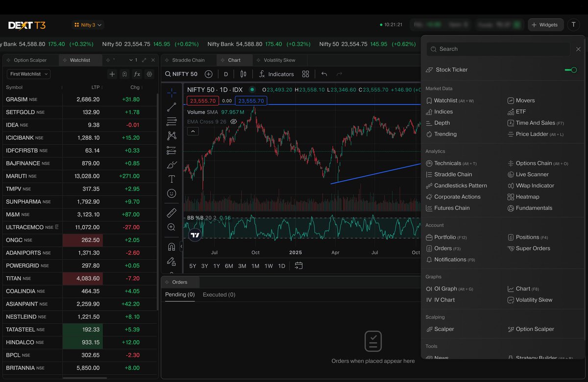Viewport: 588px width, 382px height.
Task: Toggle lock all drawings pencil icon
Action: [171, 261]
